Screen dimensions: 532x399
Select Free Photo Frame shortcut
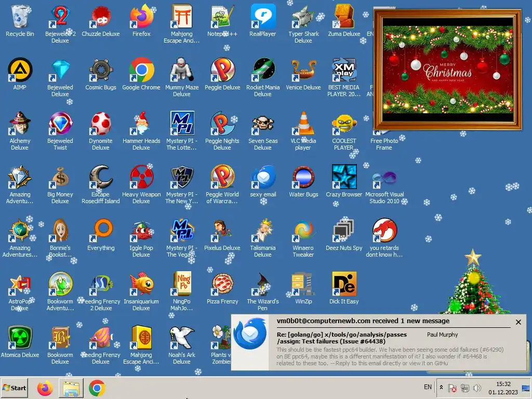384,140
